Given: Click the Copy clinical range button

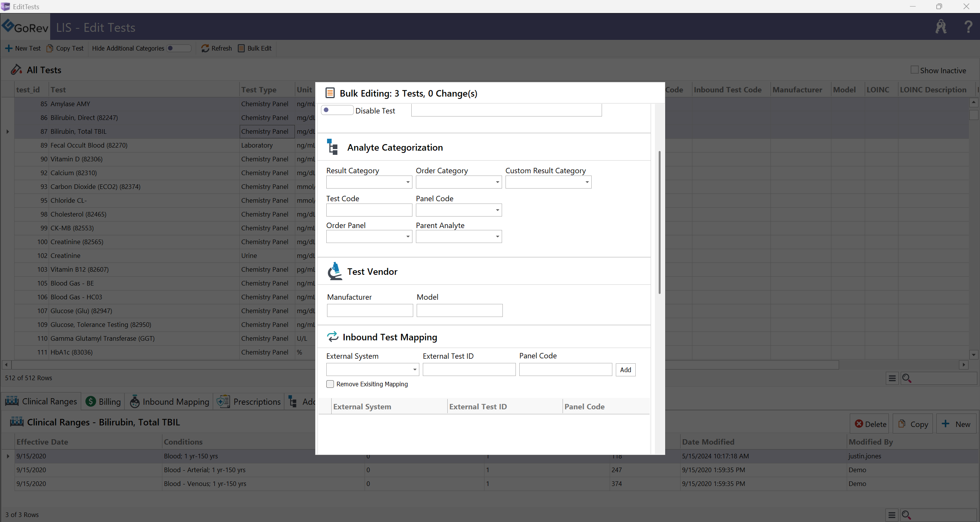Looking at the screenshot, I should click(913, 424).
